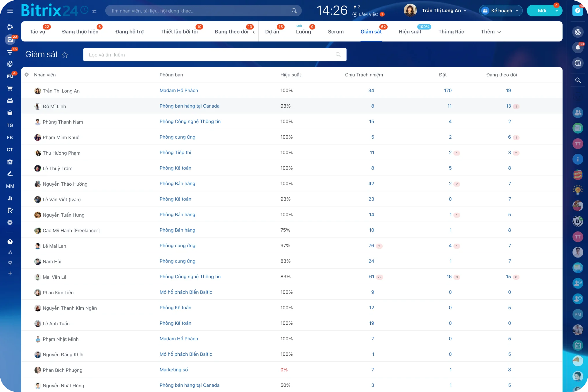Click Phòng Bán hàng department link
This screenshot has height=392, width=588.
point(177,183)
